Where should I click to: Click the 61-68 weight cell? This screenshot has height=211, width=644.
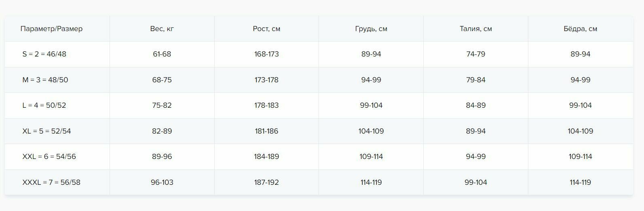coord(162,54)
